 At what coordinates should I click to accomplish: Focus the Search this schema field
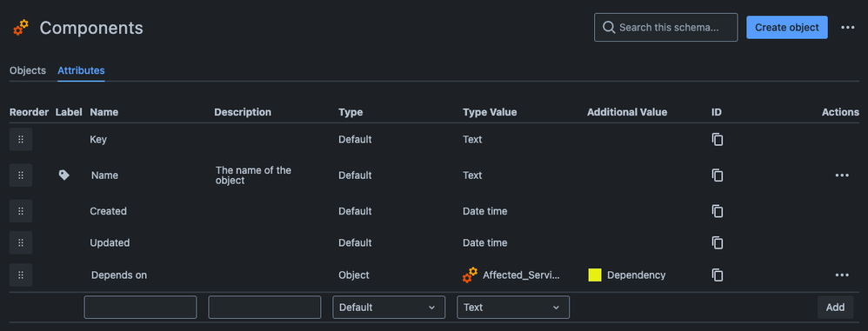coord(665,28)
